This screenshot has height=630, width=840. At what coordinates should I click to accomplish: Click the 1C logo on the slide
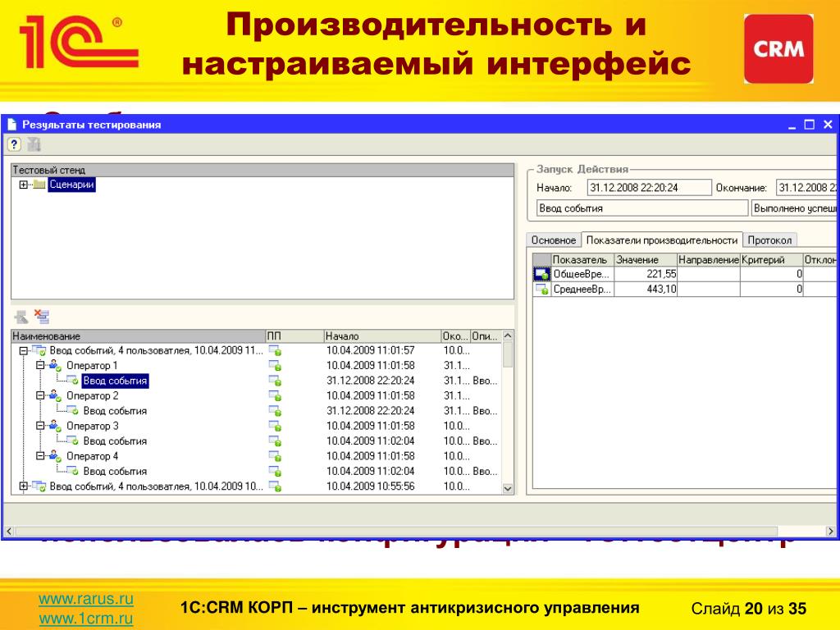coord(80,42)
